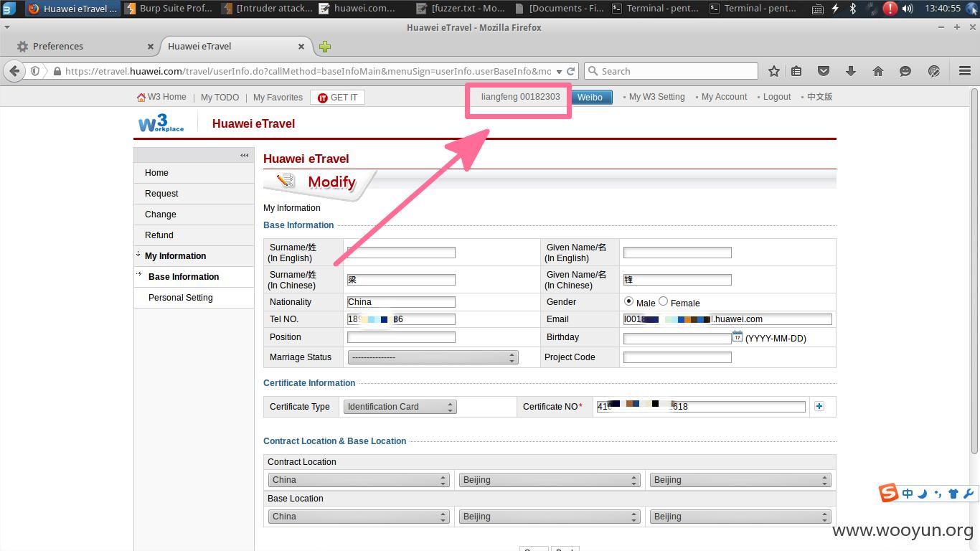Open the W3 Home link
This screenshot has width=980, height=551.
tap(161, 97)
